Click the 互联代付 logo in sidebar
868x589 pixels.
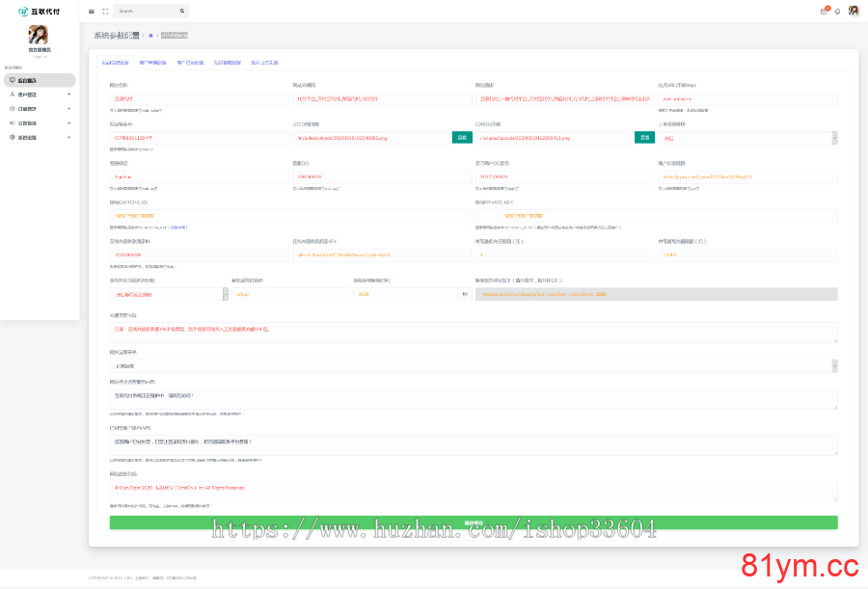click(x=39, y=12)
